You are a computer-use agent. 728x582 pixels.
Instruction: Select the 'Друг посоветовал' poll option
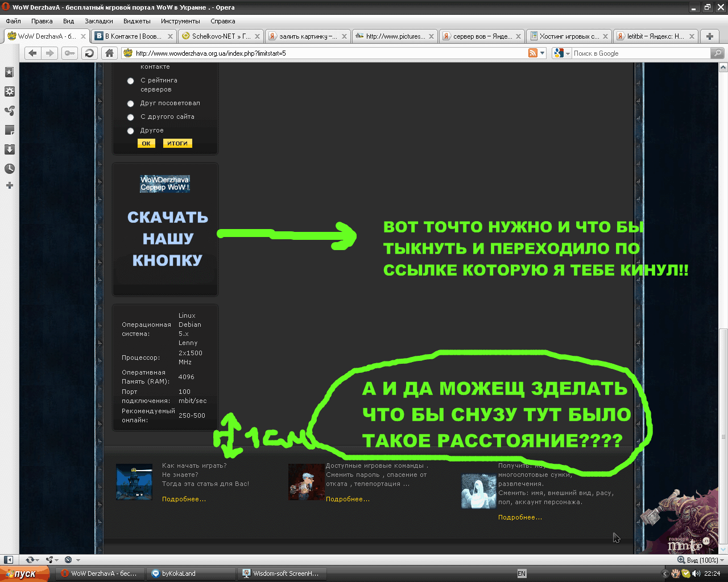point(130,103)
